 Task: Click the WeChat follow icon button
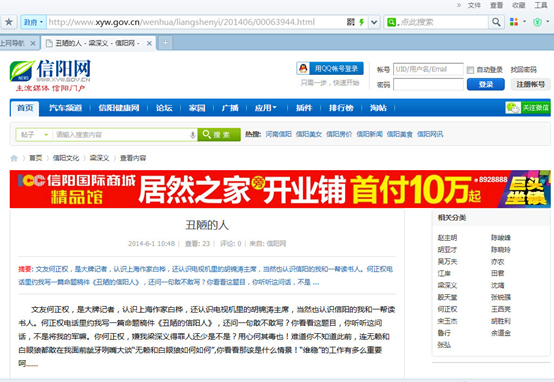pyautogui.click(x=528, y=108)
